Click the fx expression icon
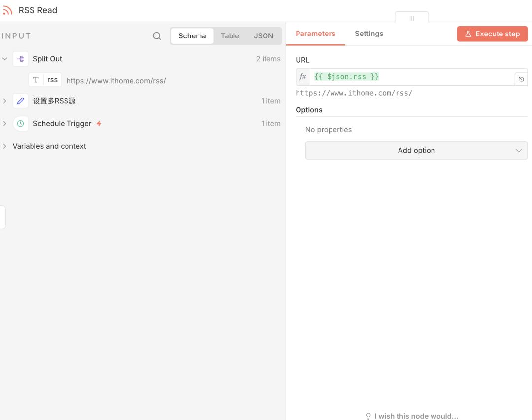 pyautogui.click(x=303, y=77)
